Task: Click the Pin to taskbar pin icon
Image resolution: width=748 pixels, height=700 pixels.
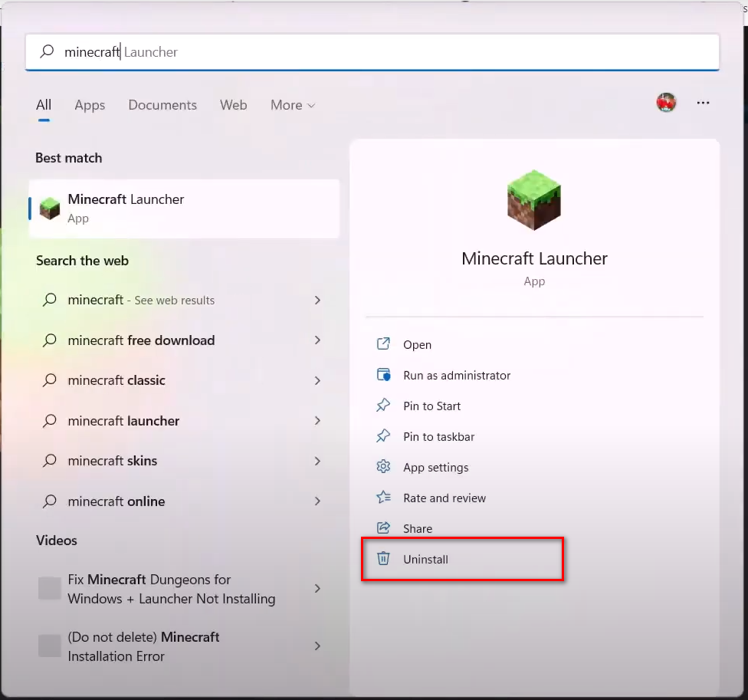Action: 383,436
